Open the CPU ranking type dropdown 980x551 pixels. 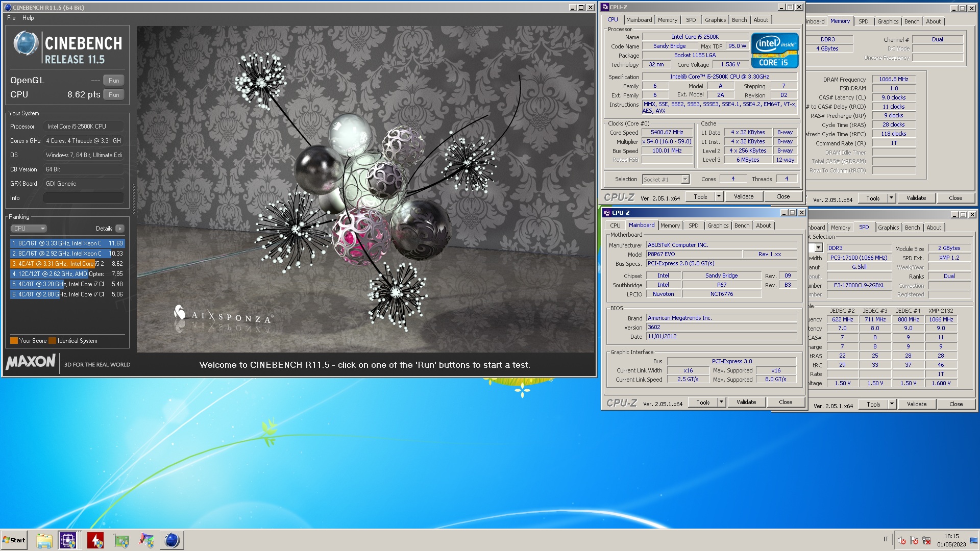coord(29,229)
